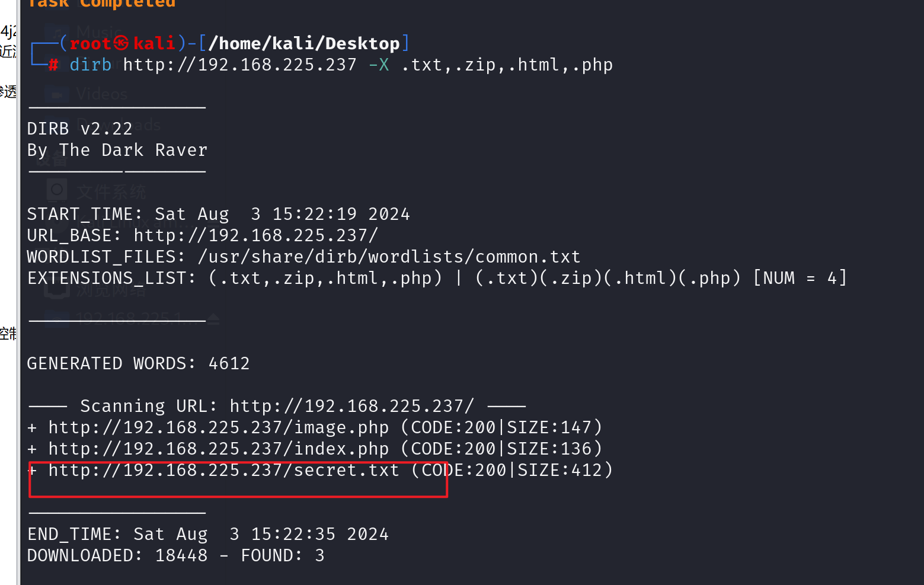Viewport: 924px width, 585px height.
Task: Click the -X option flag
Action: [x=379, y=65]
